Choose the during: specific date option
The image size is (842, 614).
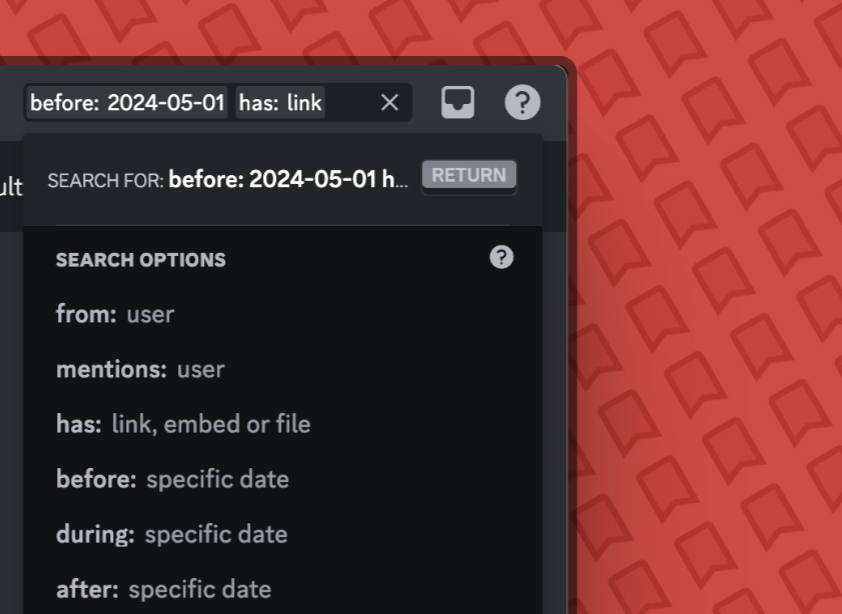tap(171, 534)
